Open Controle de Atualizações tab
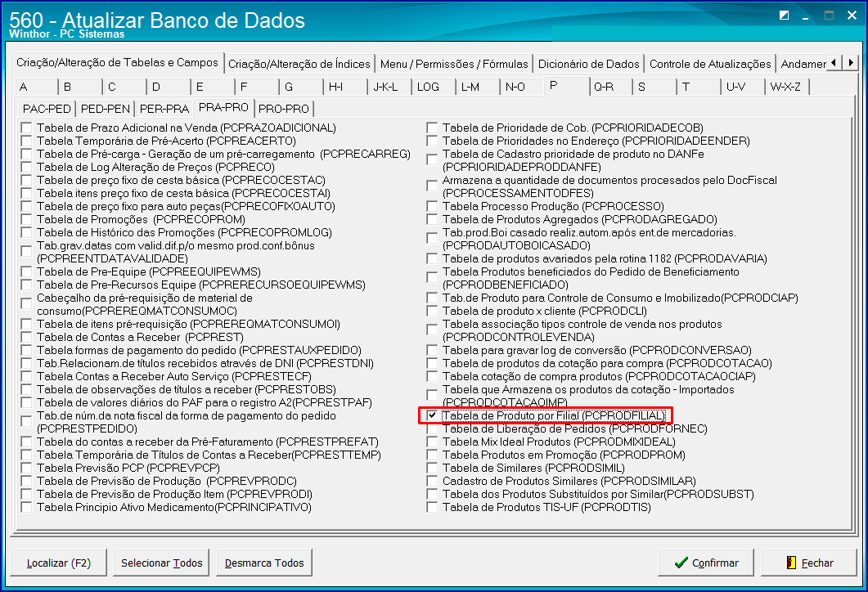868x592 pixels. [x=710, y=64]
